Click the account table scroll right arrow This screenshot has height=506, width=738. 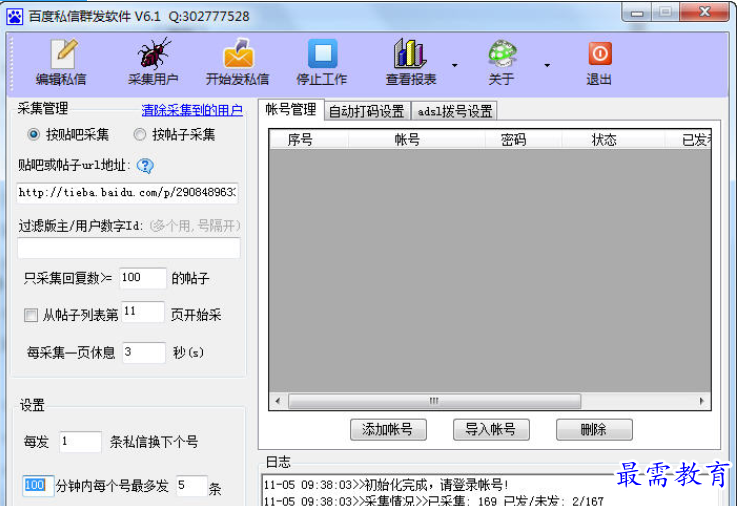702,401
